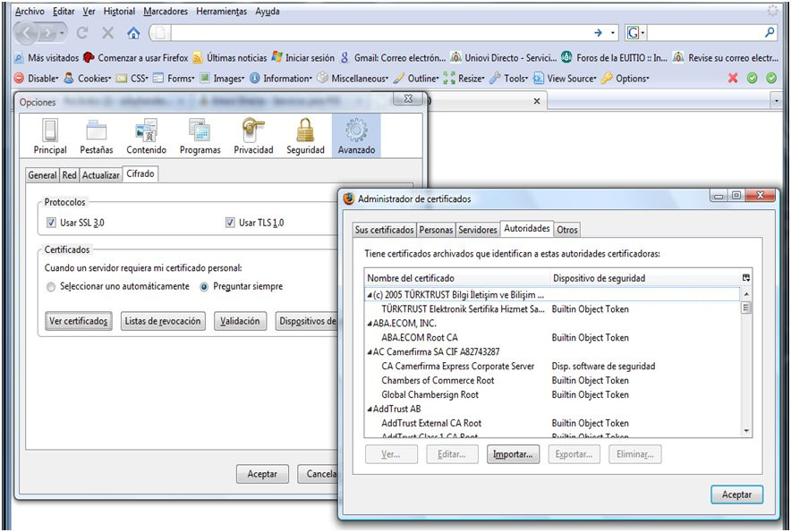Open Más visitados bookmark

point(47,57)
